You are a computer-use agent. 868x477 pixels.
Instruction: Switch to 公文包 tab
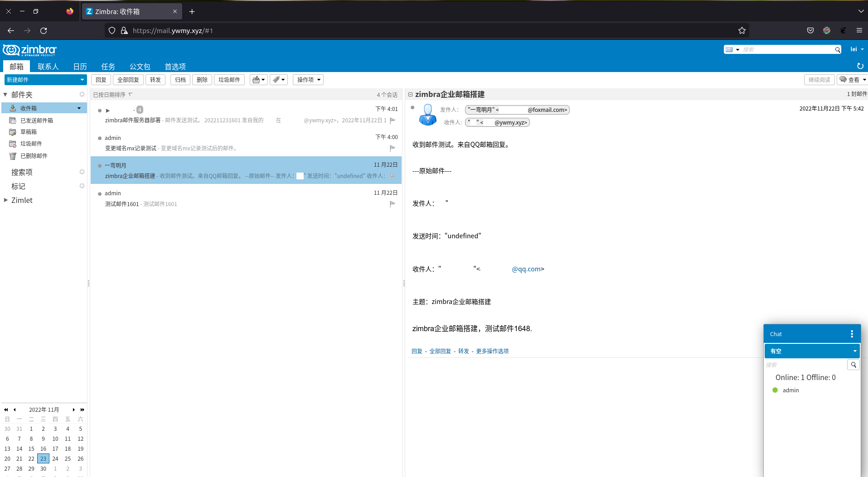pyautogui.click(x=140, y=67)
